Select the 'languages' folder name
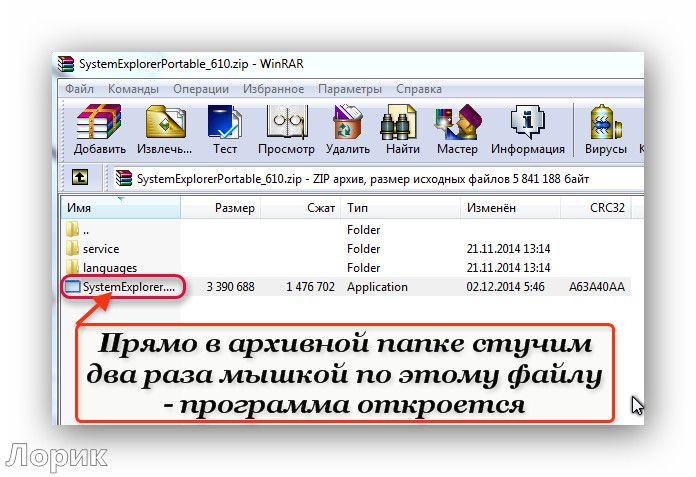Image resolution: width=696 pixels, height=477 pixels. [110, 268]
